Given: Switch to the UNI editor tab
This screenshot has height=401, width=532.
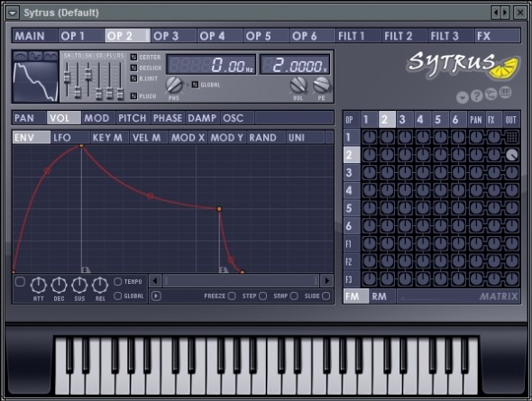Looking at the screenshot, I should click(306, 138).
